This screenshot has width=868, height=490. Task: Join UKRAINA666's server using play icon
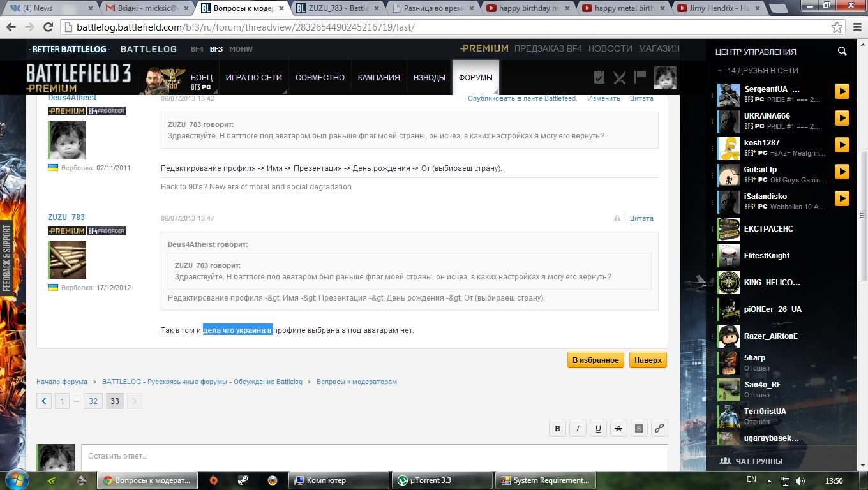(x=842, y=119)
